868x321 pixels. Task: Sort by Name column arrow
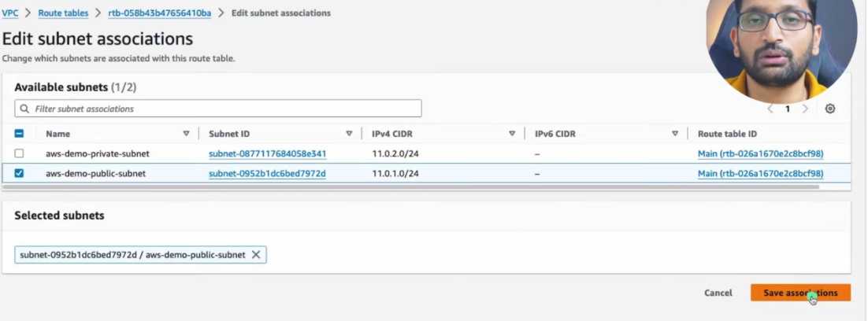pos(187,134)
